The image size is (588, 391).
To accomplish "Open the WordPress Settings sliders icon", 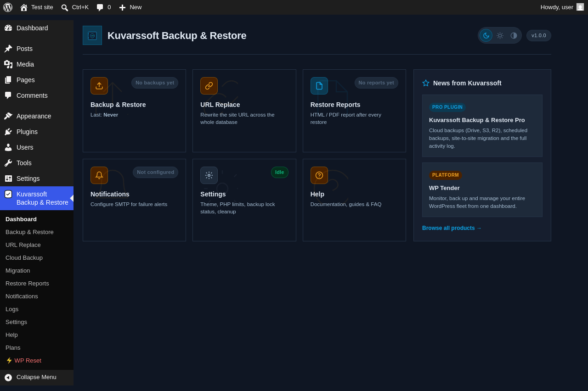I will click(8, 179).
